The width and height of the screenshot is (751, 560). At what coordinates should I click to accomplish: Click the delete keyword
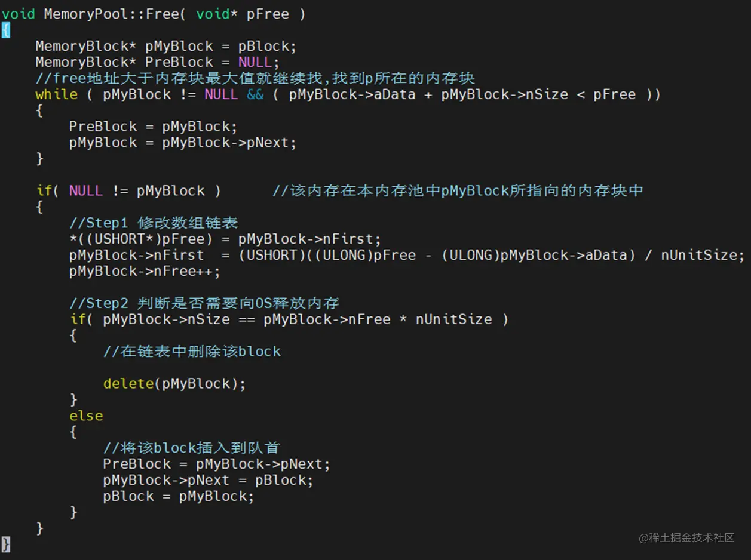click(x=128, y=384)
